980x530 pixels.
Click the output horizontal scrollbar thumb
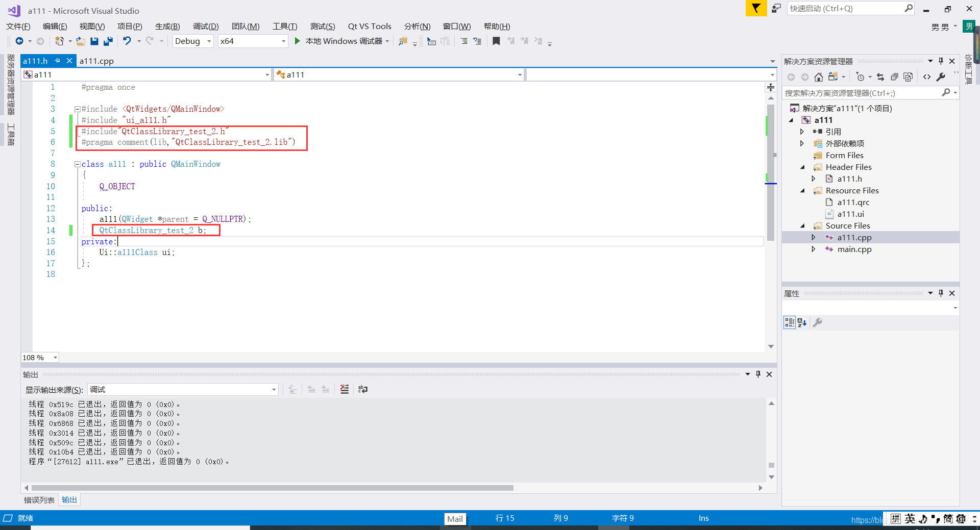[273, 488]
